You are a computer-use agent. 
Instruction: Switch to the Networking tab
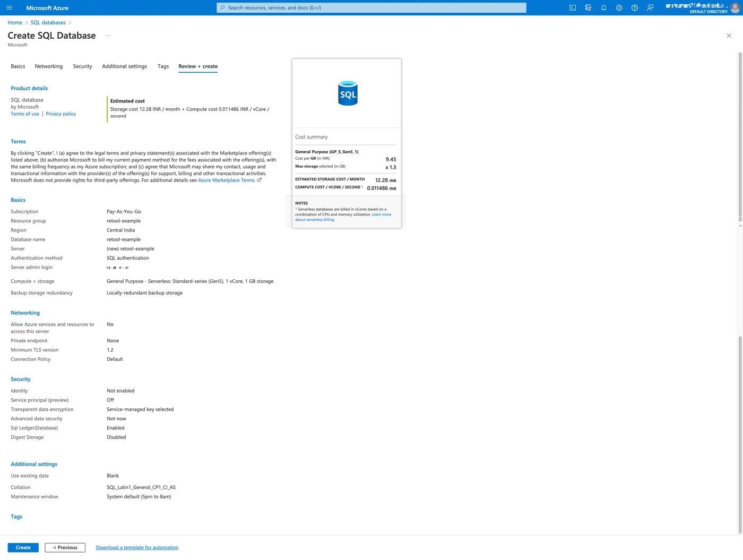pyautogui.click(x=49, y=66)
